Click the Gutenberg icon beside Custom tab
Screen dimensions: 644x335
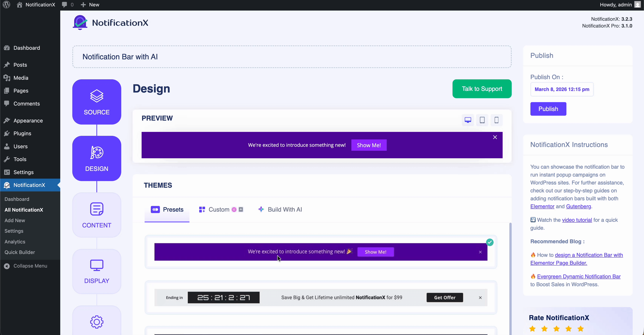click(241, 209)
